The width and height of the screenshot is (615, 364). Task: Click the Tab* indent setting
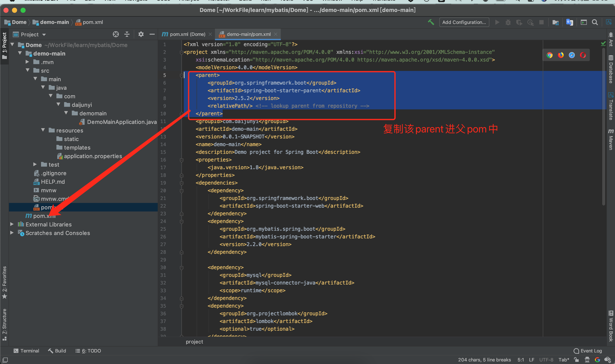(564, 360)
